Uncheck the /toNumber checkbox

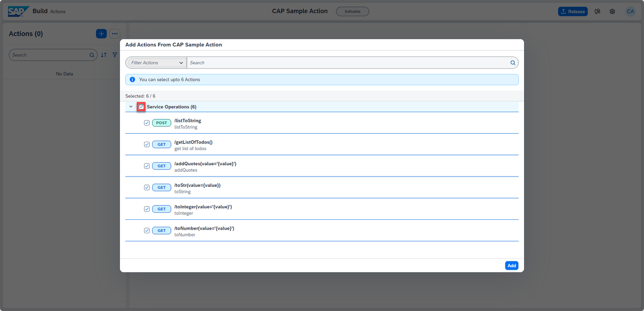[x=147, y=231]
